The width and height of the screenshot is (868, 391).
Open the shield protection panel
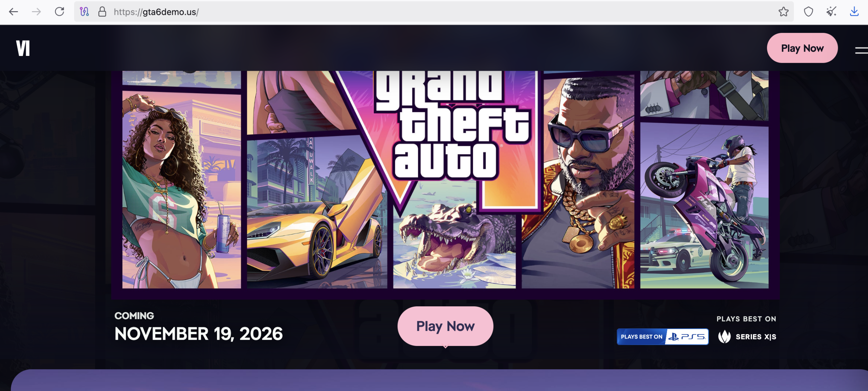(x=808, y=12)
